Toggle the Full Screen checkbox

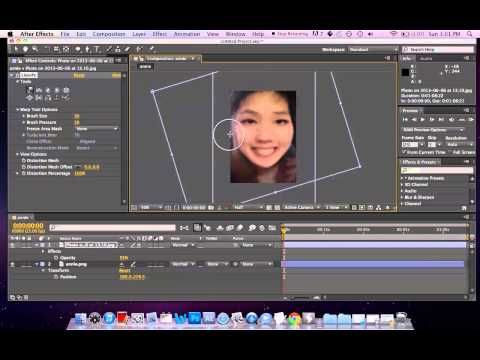tap(450, 152)
